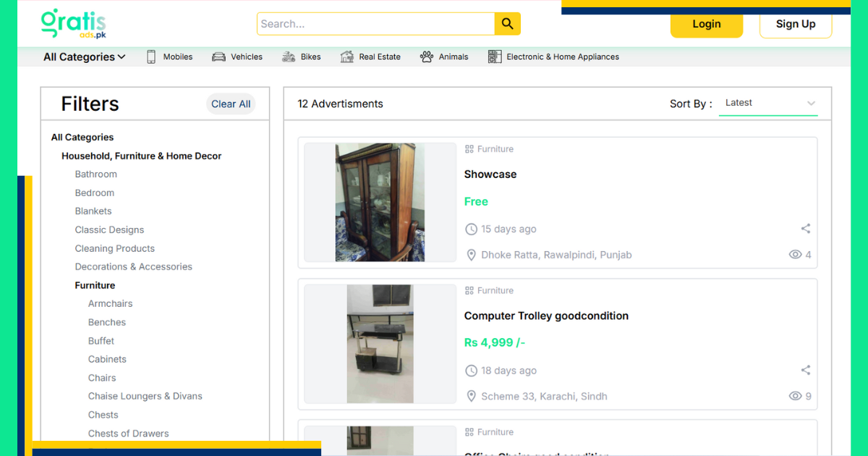Viewport: 868px width, 456px height.
Task: Open the Computer Trolley photo
Action: tap(380, 344)
